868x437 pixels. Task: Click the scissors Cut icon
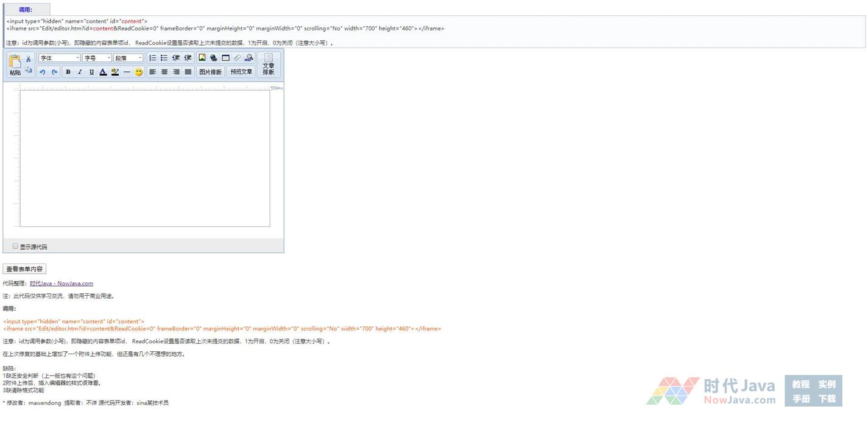tap(28, 59)
